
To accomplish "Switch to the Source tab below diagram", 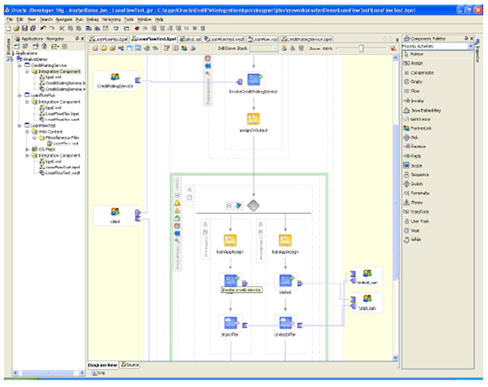I will click(130, 365).
